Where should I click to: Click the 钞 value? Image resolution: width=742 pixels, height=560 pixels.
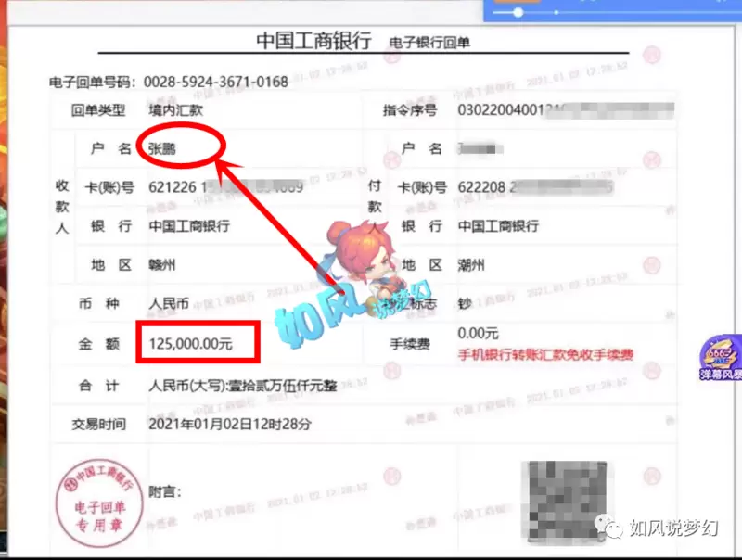click(x=465, y=303)
